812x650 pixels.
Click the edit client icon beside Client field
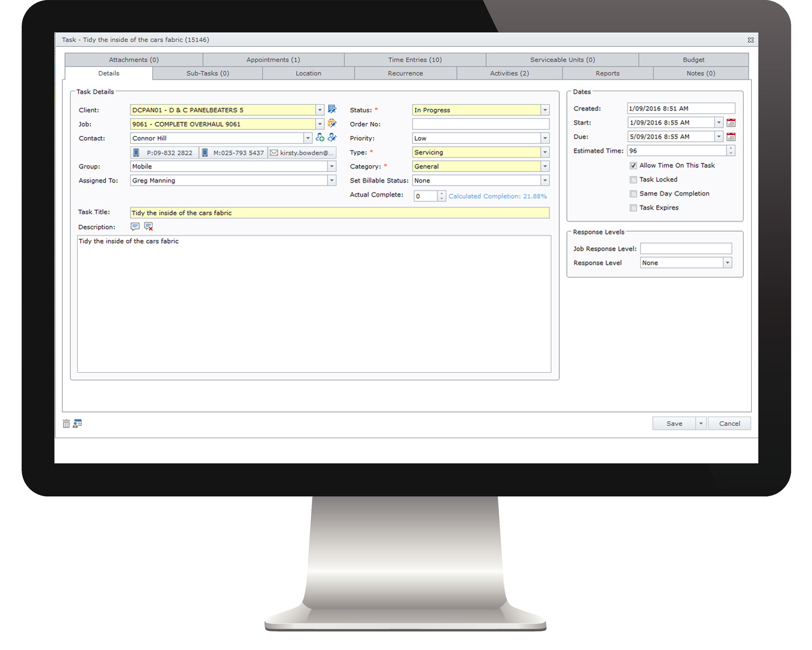332,109
